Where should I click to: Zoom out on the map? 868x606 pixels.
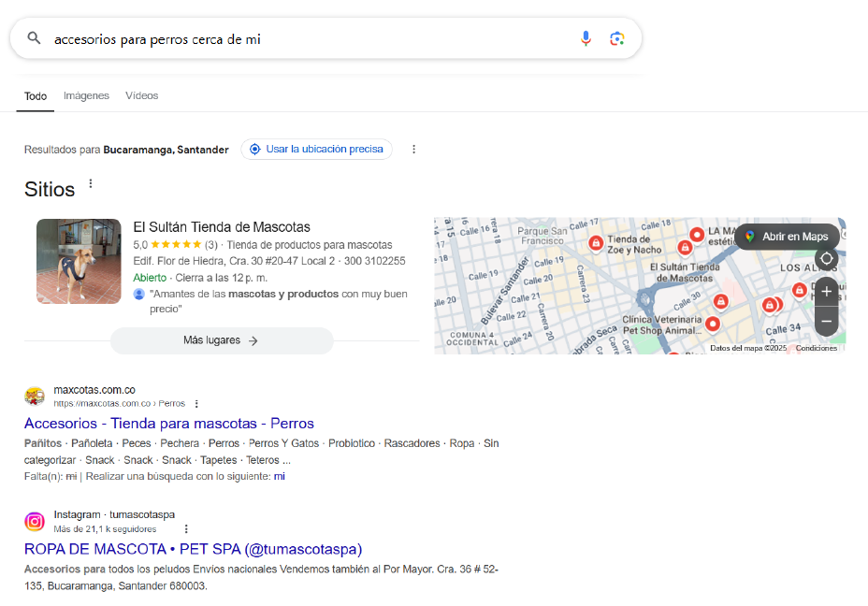826,321
